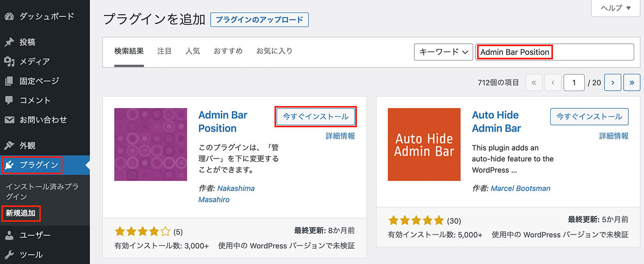This screenshot has width=644, height=264.
Task: Open Admin Bar Position title link
Action: pos(223,122)
